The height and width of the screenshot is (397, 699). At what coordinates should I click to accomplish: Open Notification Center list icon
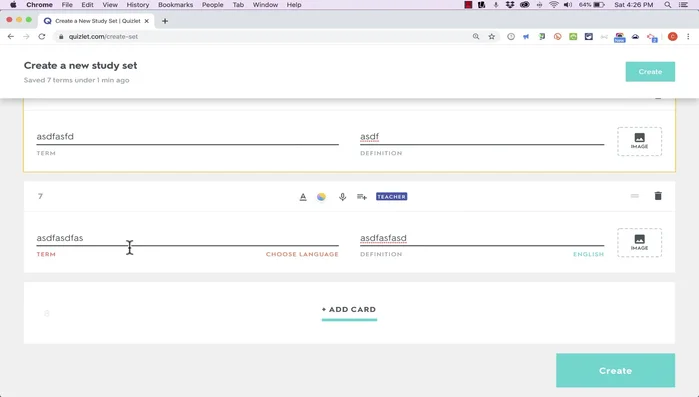[x=683, y=4]
